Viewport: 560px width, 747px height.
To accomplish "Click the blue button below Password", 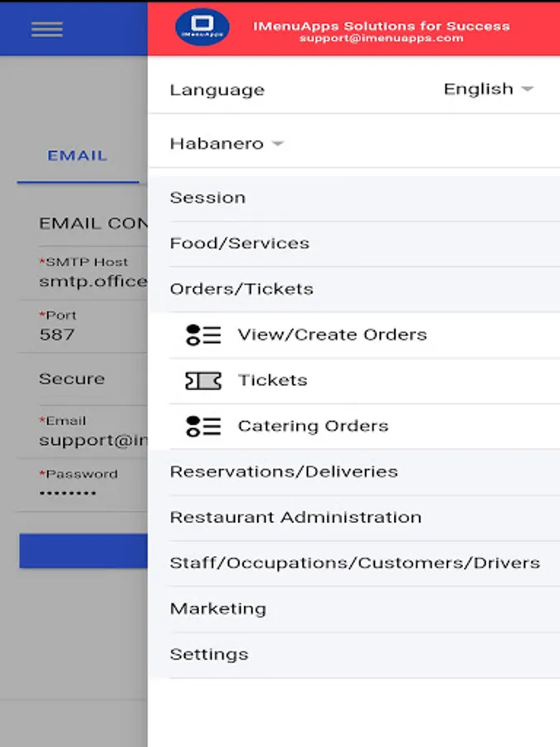I will tap(83, 551).
